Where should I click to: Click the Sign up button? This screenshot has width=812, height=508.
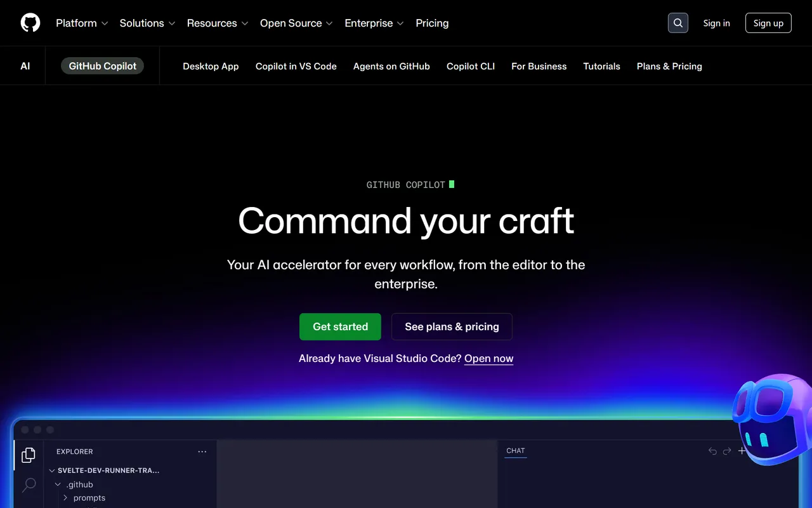click(768, 23)
